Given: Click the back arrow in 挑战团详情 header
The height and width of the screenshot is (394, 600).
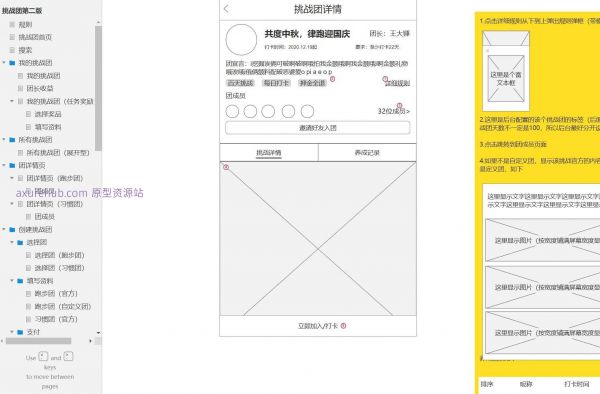Looking at the screenshot, I should click(226, 9).
